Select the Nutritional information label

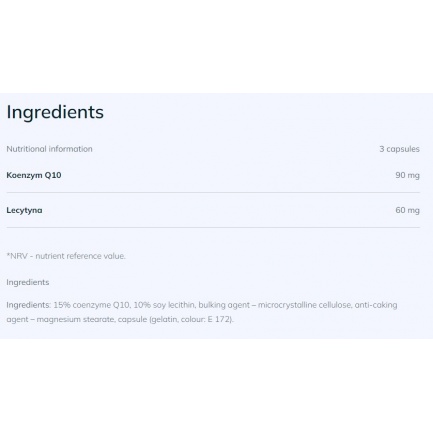click(49, 149)
